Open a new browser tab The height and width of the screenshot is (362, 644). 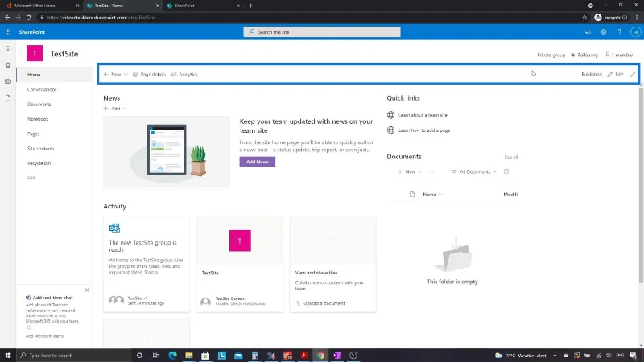[x=250, y=6]
